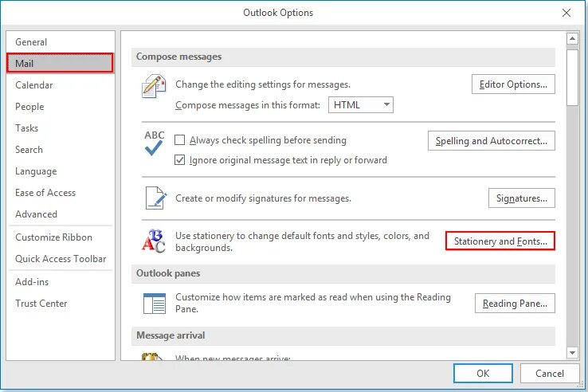
Task: Click the scrollbar down arrow
Action: 572,353
